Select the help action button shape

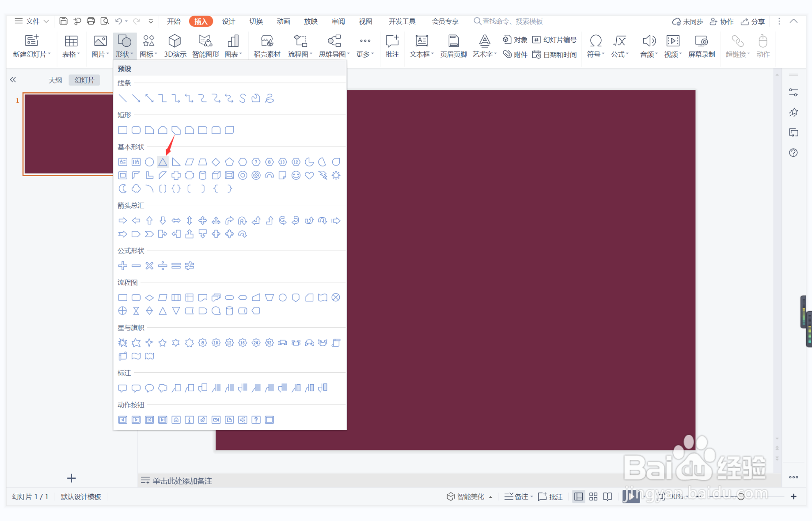(256, 420)
